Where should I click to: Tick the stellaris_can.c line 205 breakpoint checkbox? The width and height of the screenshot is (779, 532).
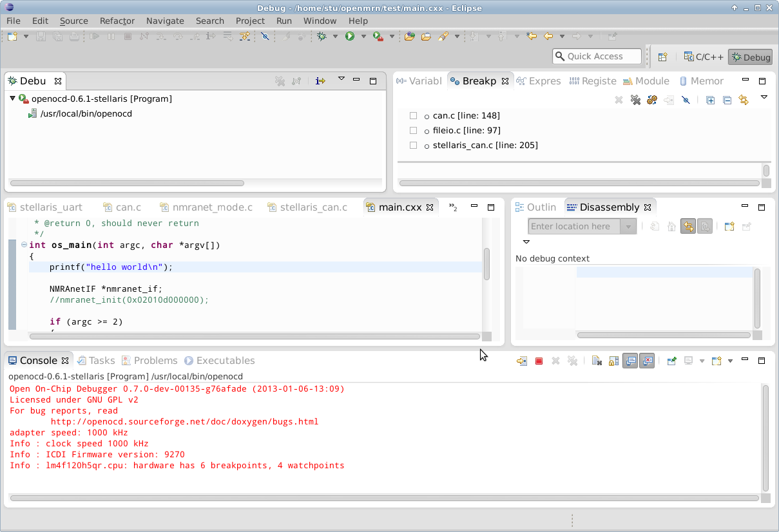click(x=413, y=146)
